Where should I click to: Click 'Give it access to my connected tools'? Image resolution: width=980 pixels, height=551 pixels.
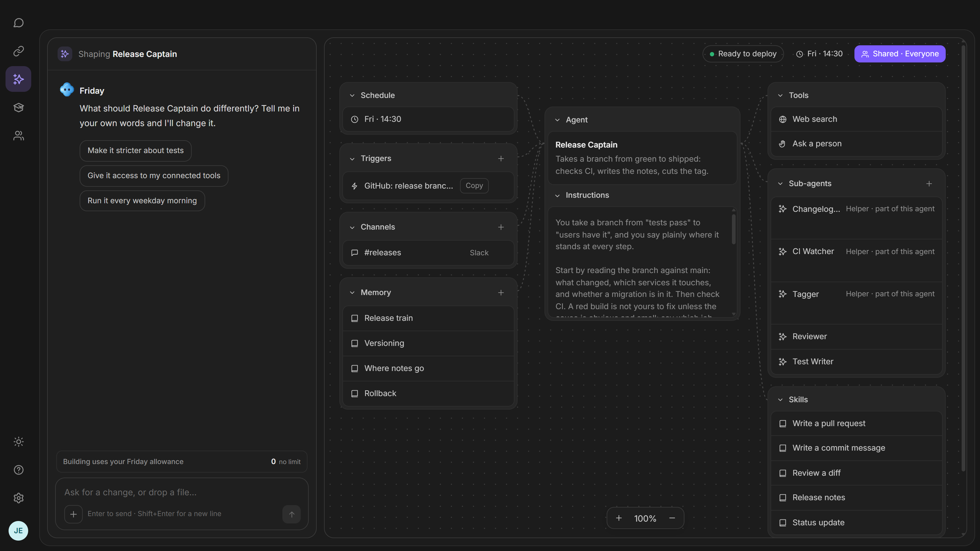[x=154, y=176]
